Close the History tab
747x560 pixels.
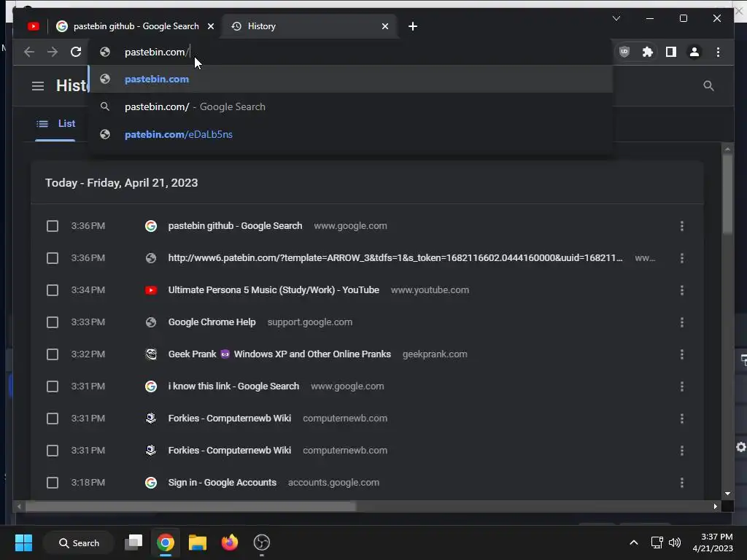pyautogui.click(x=385, y=26)
